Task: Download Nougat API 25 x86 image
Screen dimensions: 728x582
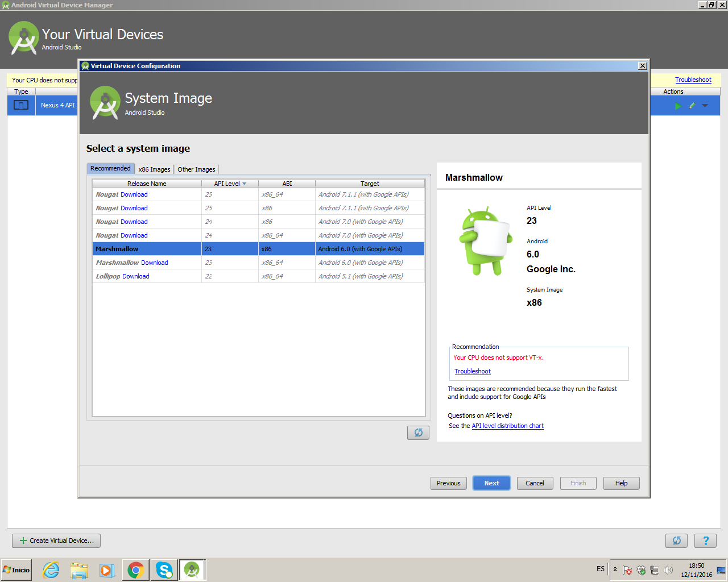Action: [x=134, y=208]
